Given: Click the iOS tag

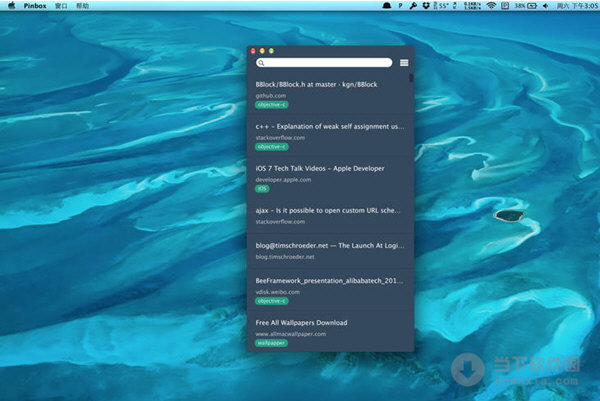Looking at the screenshot, I should pos(262,189).
